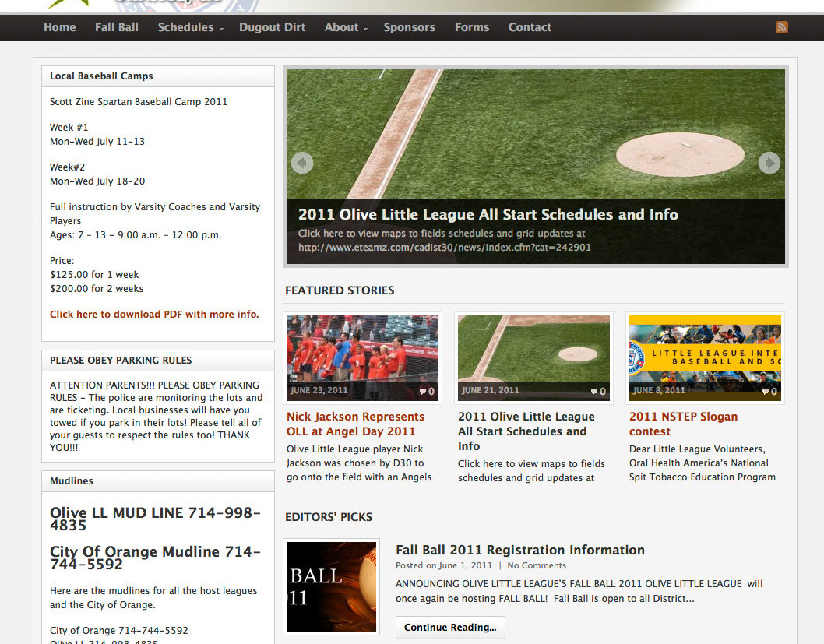Open the Forms page
Screen dimensions: 824x644
(472, 27)
